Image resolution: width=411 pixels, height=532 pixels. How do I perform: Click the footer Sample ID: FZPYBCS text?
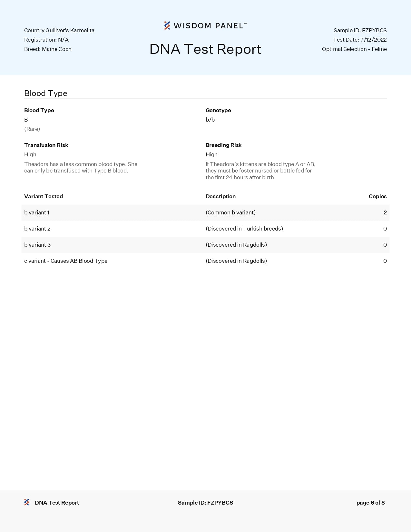[x=205, y=503]
